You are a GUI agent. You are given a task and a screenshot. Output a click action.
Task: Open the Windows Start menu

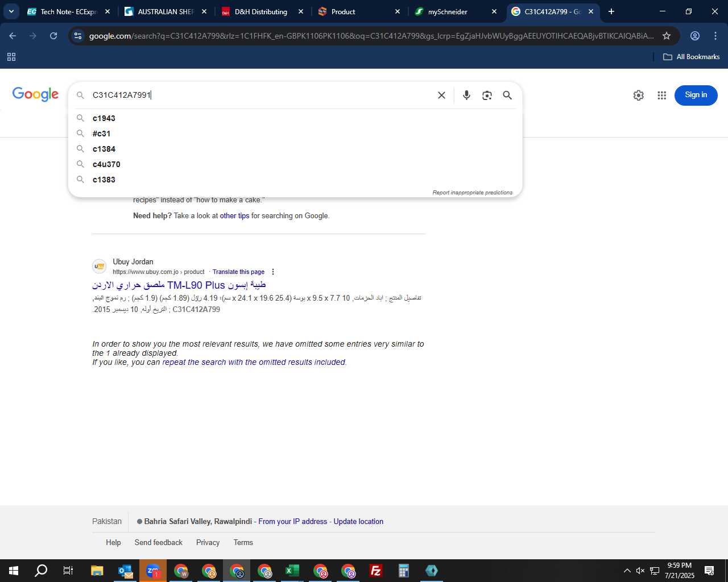coord(14,571)
